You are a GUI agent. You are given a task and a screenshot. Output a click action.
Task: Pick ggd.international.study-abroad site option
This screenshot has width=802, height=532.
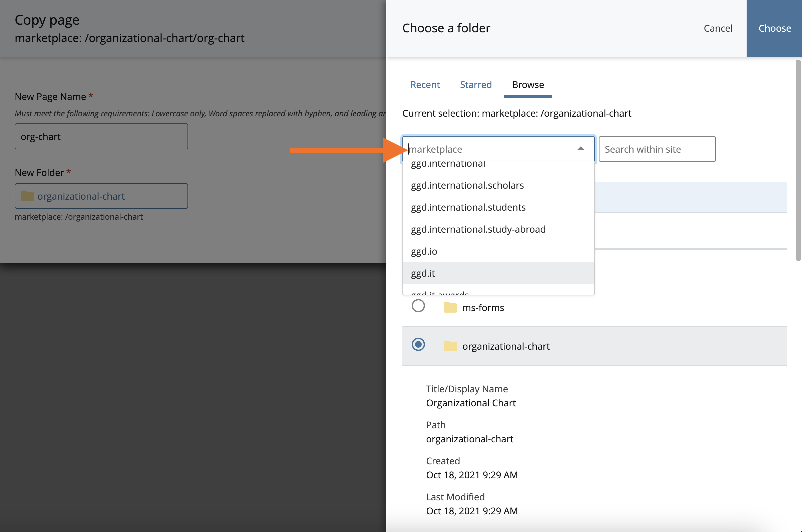point(498,229)
